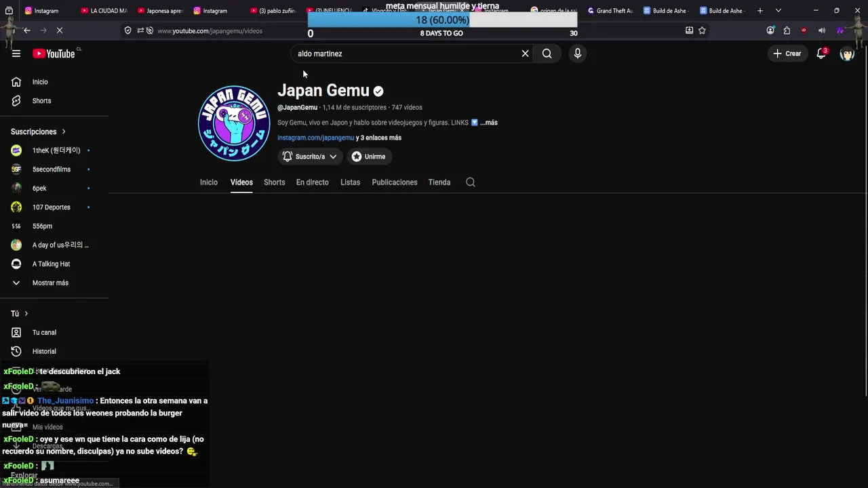Open the Publicaciones tab
This screenshot has width=868, height=488.
pos(395,182)
